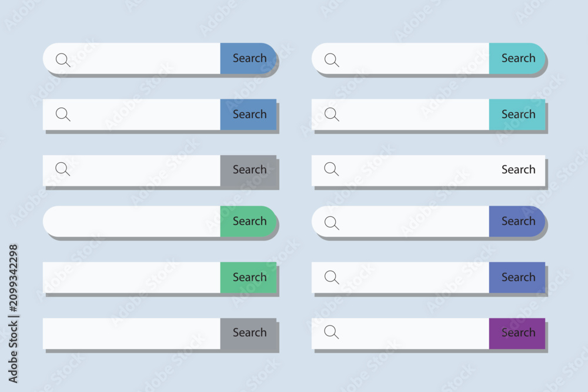Click magnifier icon in rounded teal-button search bar
Viewport: 588px width, 392px height.
tap(332, 60)
